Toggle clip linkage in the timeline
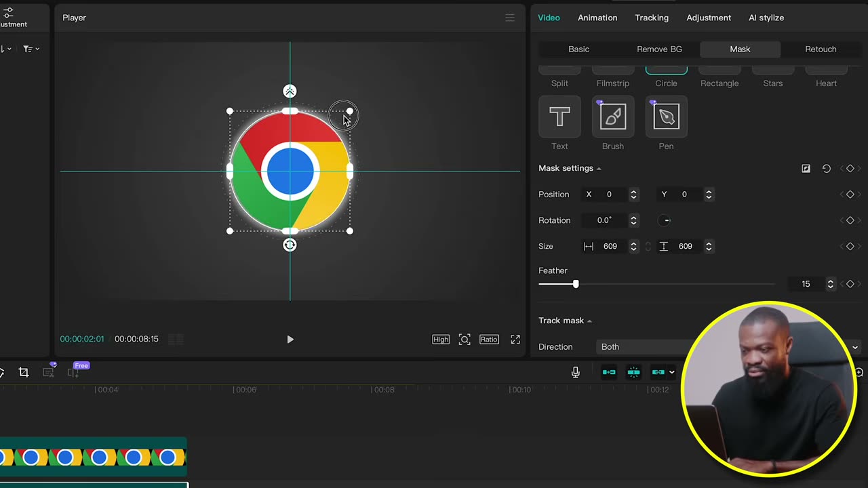This screenshot has width=868, height=488. click(x=658, y=372)
